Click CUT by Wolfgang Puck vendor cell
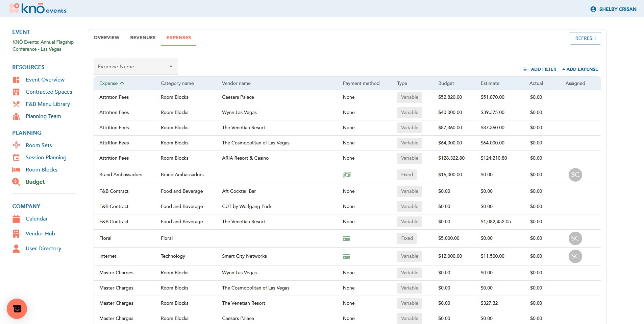The height and width of the screenshot is (324, 644). pos(247,207)
